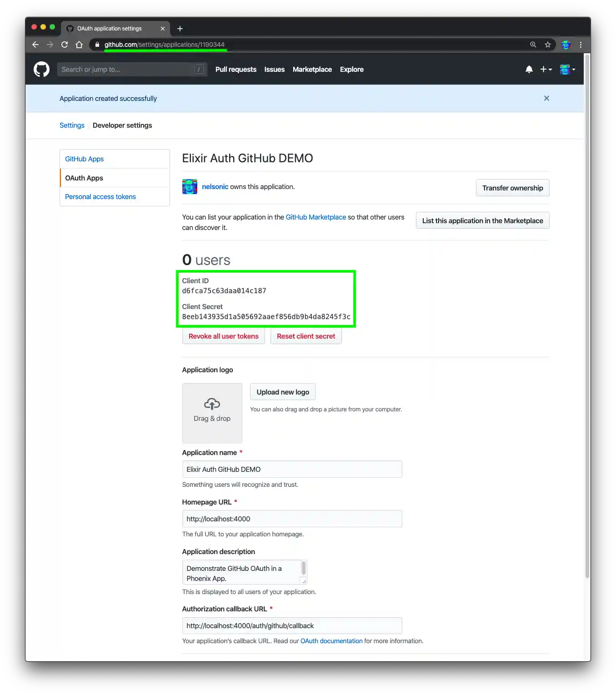Select Explore in the top navigation

[x=351, y=69]
